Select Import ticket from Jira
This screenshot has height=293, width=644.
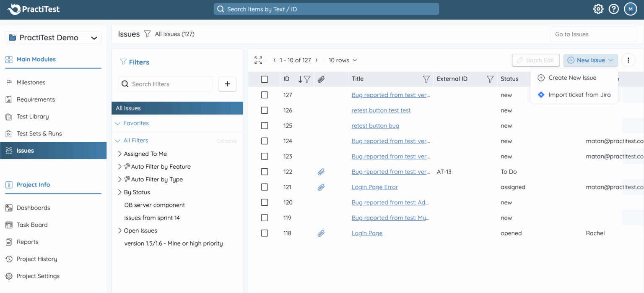tap(579, 95)
